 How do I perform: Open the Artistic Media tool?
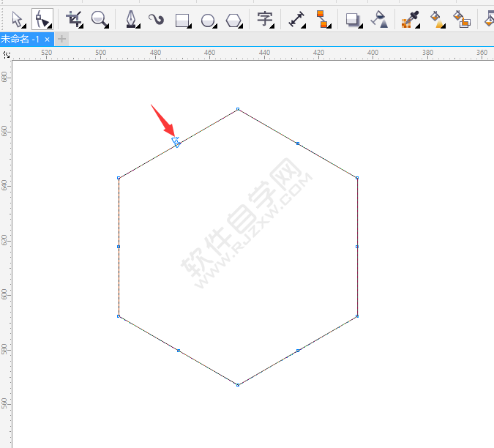coord(157,20)
